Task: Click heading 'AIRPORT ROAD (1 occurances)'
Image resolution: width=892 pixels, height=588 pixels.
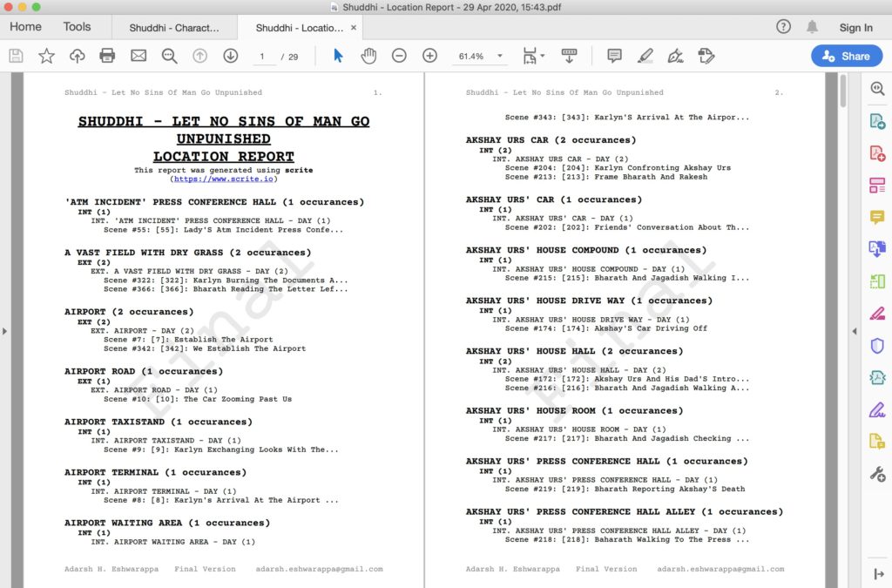Action: 144,371
